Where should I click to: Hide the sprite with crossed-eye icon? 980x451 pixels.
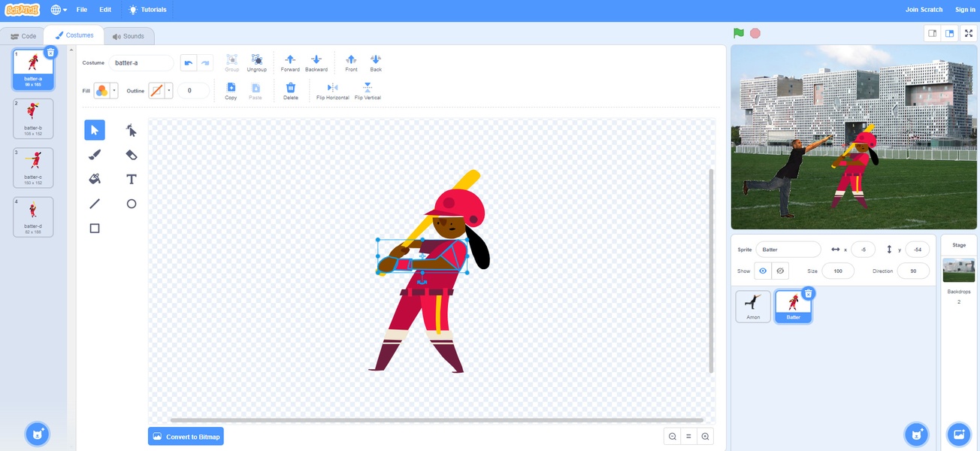(x=780, y=271)
